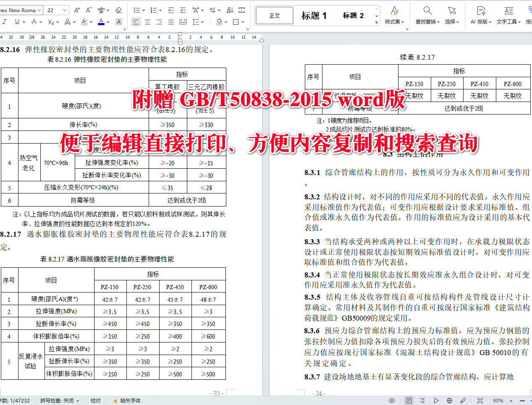Click the clear formatting eraser icon
The width and height of the screenshot is (532, 405).
[x=118, y=9]
